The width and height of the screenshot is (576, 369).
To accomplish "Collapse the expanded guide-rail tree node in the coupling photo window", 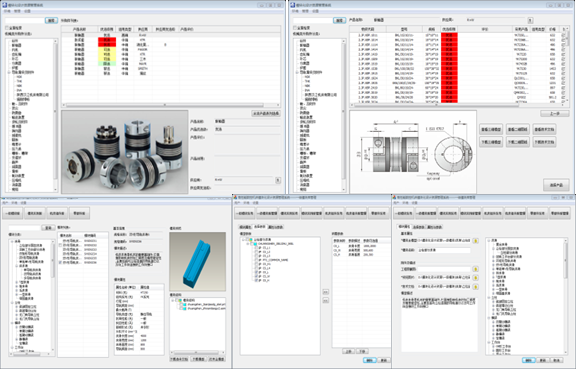I will (x=9, y=72).
